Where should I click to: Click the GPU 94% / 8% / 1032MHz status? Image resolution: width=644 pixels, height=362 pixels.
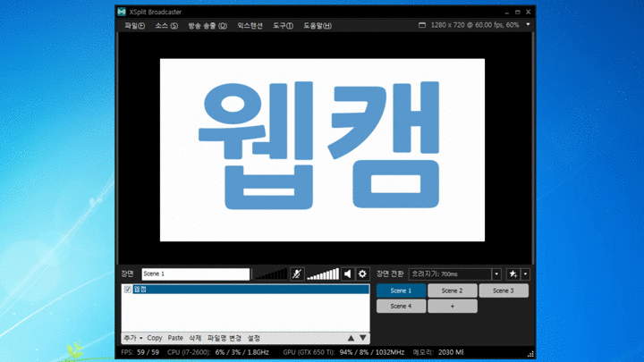[343, 352]
